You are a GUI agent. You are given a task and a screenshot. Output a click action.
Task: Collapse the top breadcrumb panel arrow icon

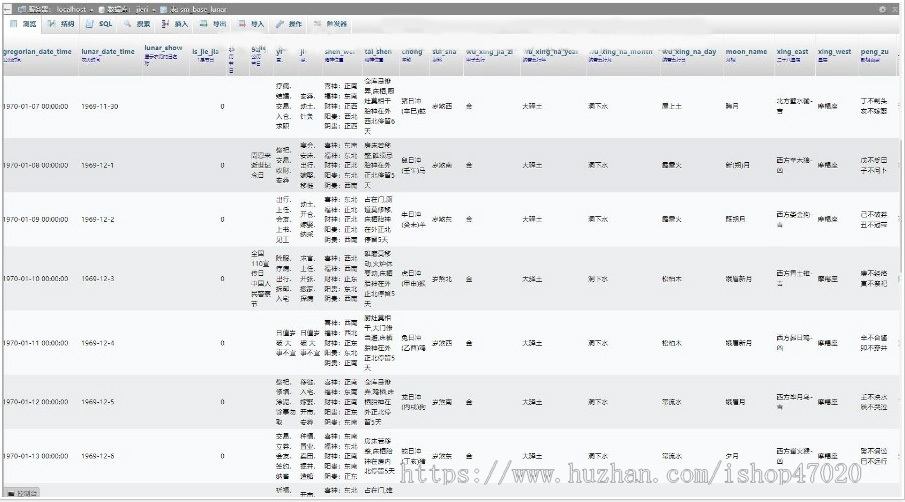(x=896, y=9)
